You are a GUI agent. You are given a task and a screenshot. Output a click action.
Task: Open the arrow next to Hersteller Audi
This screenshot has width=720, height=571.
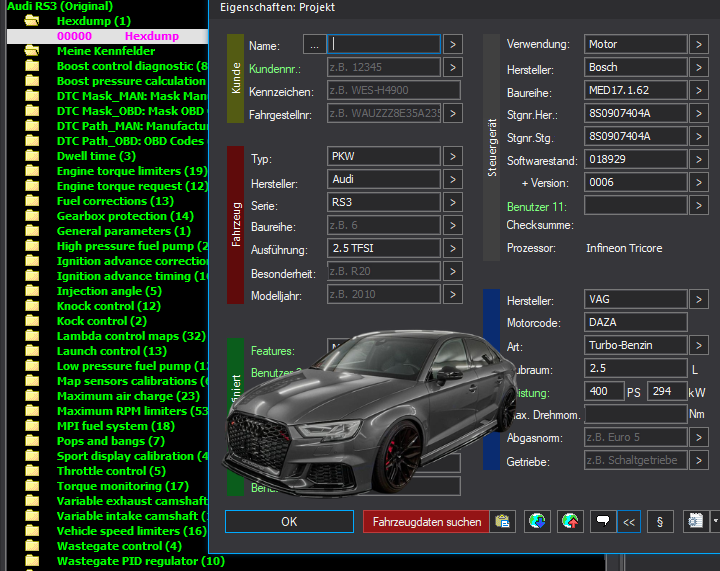[453, 179]
